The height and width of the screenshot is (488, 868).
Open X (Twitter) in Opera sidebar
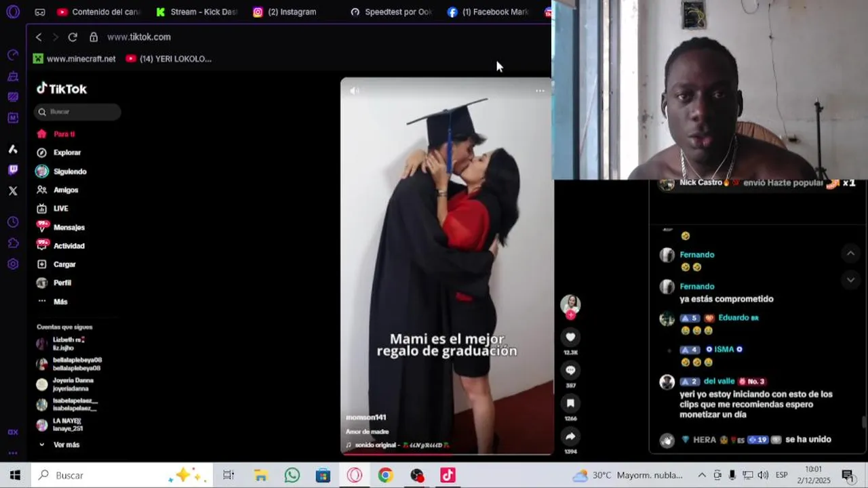(x=13, y=191)
